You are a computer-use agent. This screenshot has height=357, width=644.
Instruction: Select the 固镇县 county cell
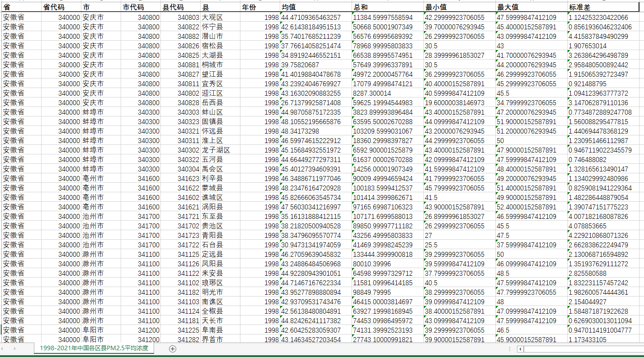[221, 121]
